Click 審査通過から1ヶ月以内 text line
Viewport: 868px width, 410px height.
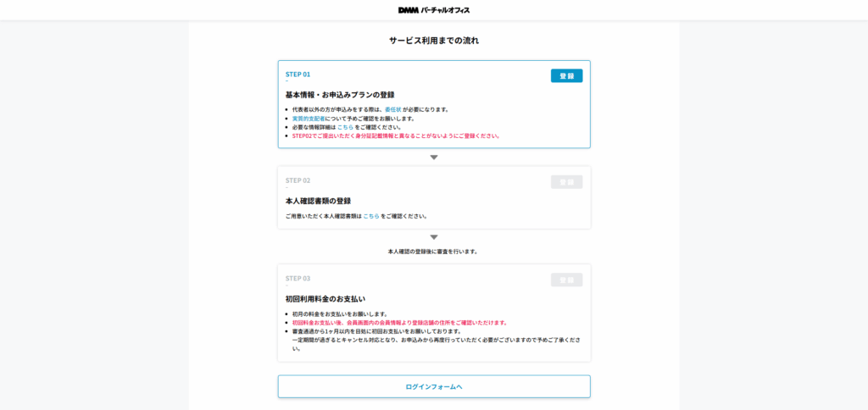tap(376, 331)
